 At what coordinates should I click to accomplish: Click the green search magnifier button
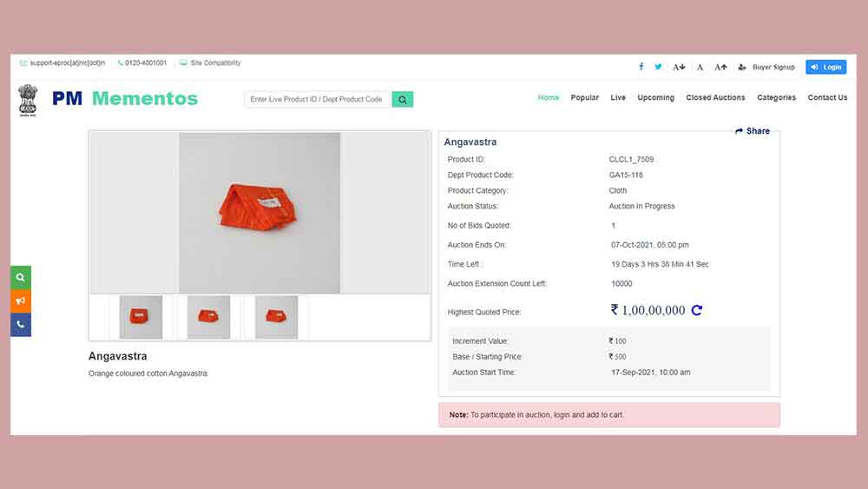402,100
